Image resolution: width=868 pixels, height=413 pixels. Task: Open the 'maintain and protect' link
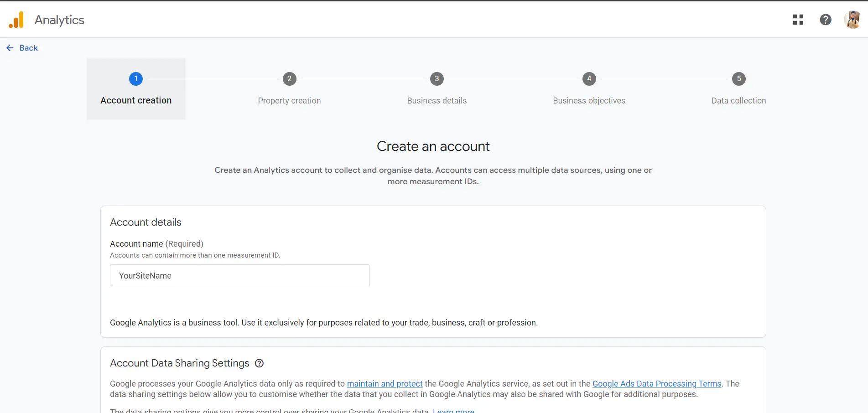coord(385,384)
